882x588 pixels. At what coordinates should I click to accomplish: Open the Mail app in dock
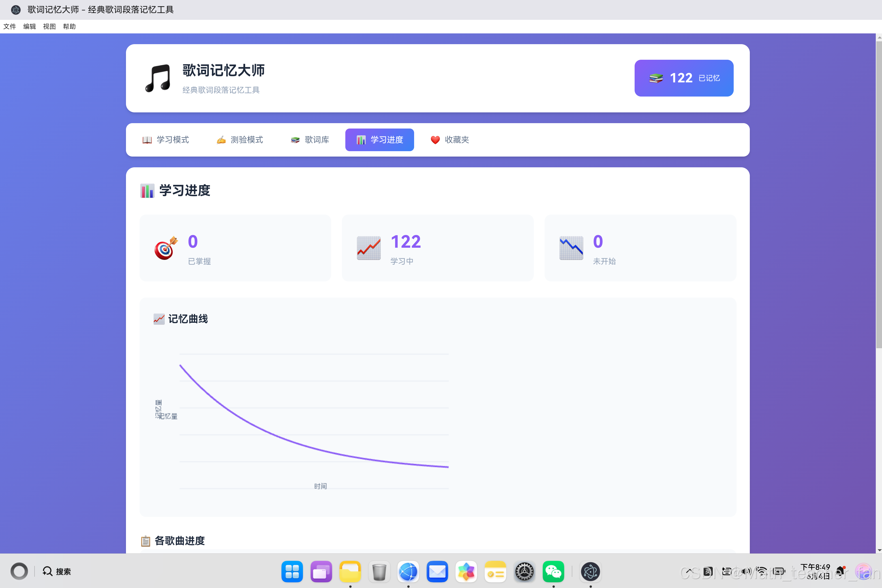click(437, 572)
